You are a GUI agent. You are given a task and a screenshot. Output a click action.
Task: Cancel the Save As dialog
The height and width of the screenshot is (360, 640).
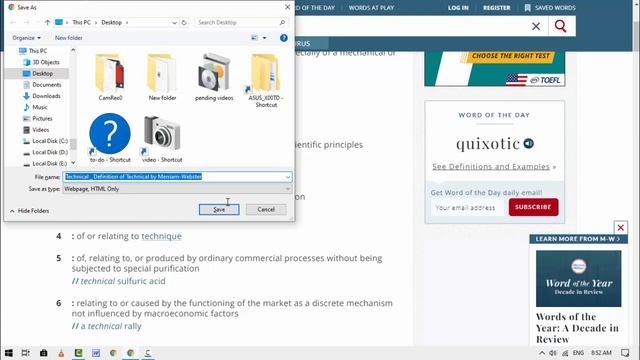click(x=266, y=209)
